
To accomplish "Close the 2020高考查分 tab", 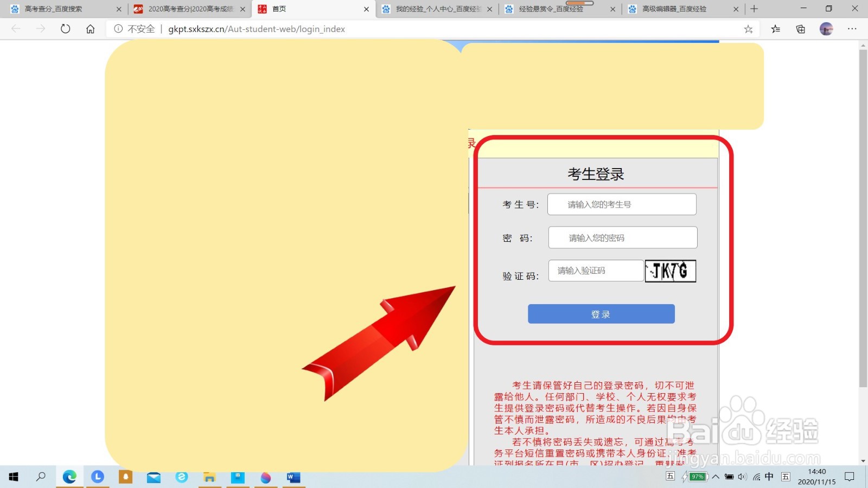I will click(x=242, y=9).
